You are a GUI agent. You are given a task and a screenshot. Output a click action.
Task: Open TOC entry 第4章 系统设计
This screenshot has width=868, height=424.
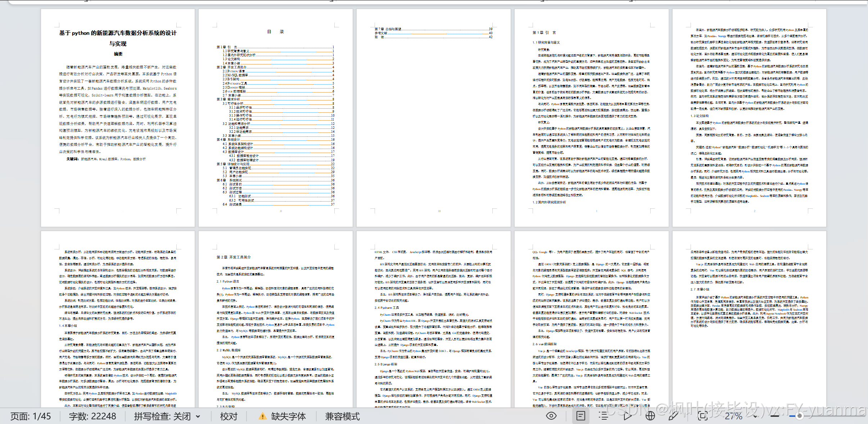[x=228, y=140]
